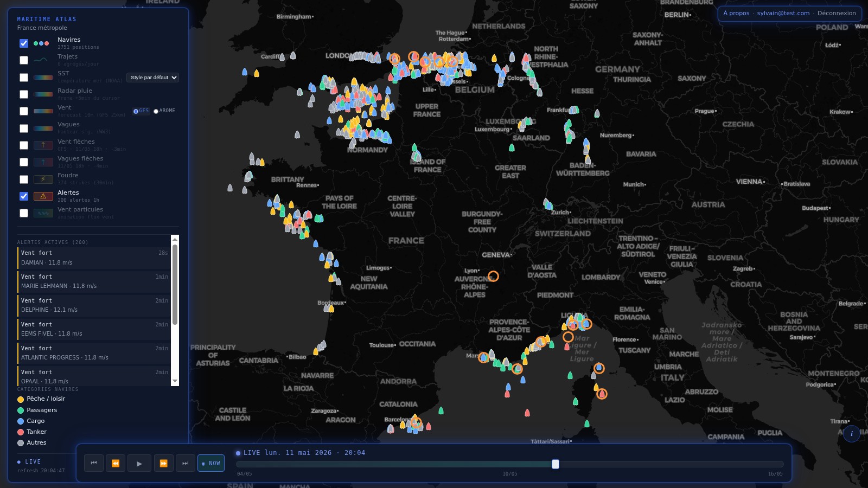Click the sylvain@test.com account link
This screenshot has width=868, height=488.
[x=783, y=14]
